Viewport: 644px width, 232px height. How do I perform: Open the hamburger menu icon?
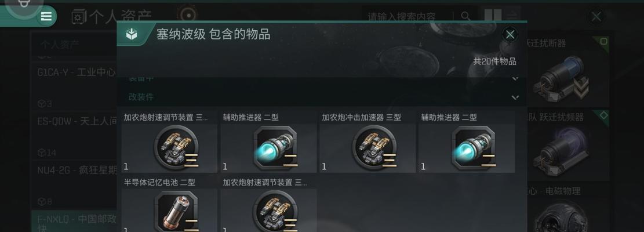click(46, 16)
